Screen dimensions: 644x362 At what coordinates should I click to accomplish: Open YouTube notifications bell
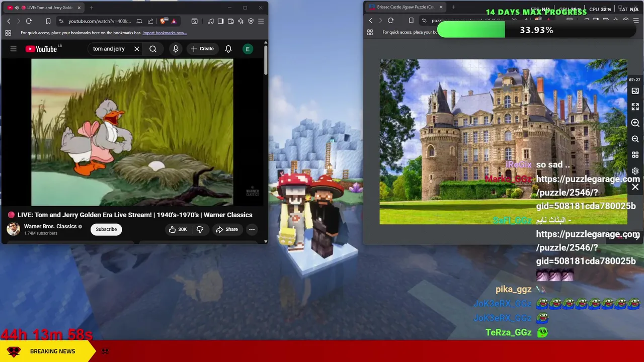point(228,49)
